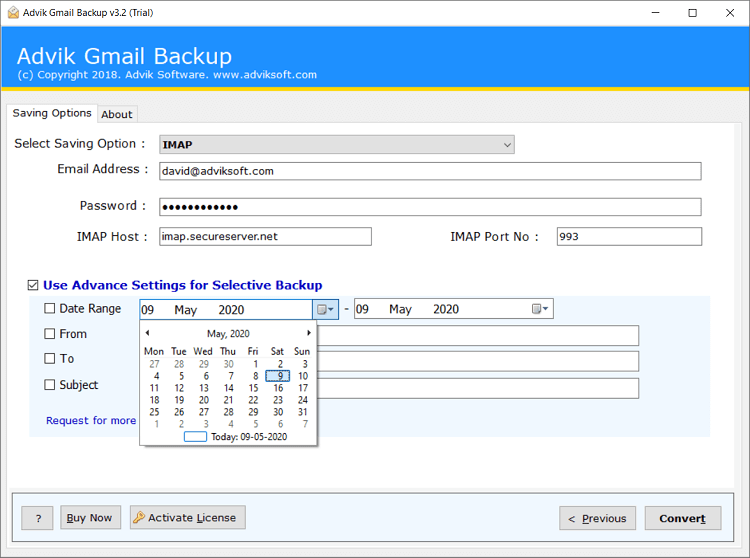Toggle Use Advance Settings for Selective Backup
750x558 pixels.
pos(33,285)
